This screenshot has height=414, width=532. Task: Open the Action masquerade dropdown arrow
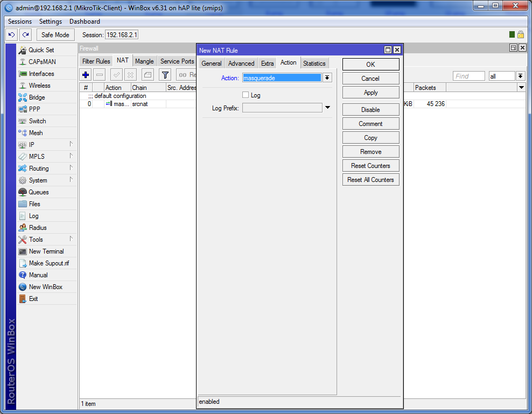(x=327, y=78)
